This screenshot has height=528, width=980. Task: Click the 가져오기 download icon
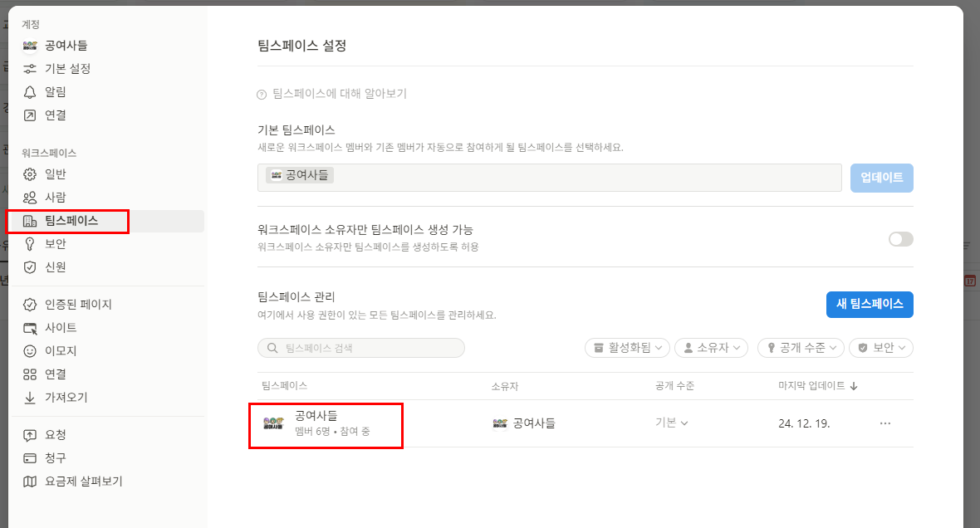coord(30,398)
